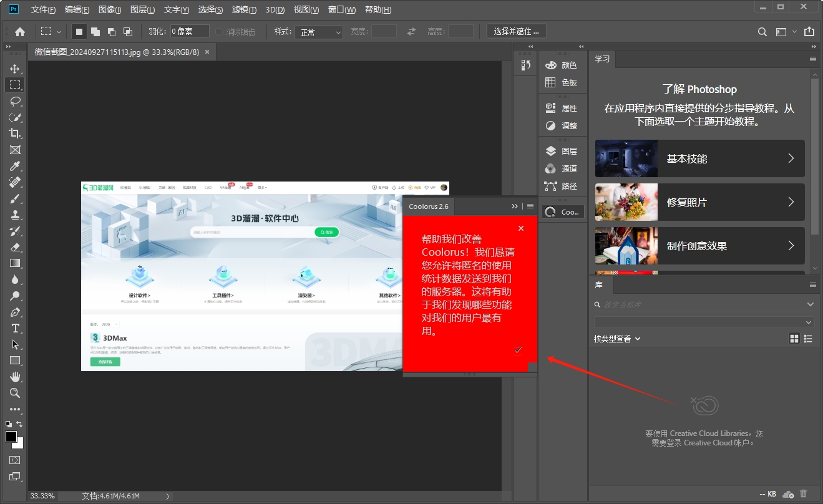Open the 图层(L) menu
Viewport: 823px width, 504px height.
tap(143, 9)
